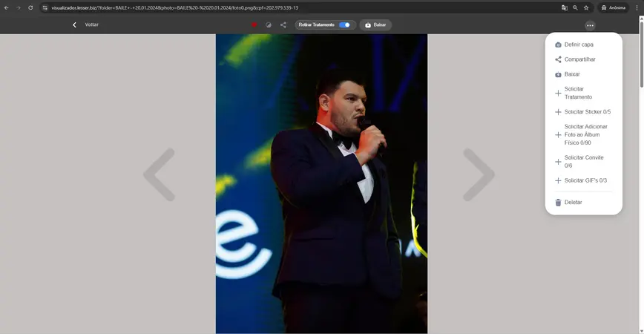Go back using the Voltar link

coord(85,24)
